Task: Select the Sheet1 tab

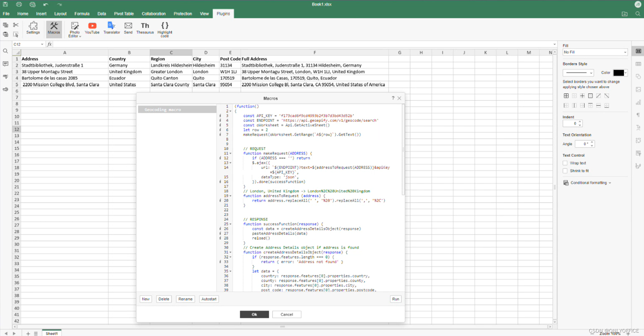Action: [x=51, y=333]
